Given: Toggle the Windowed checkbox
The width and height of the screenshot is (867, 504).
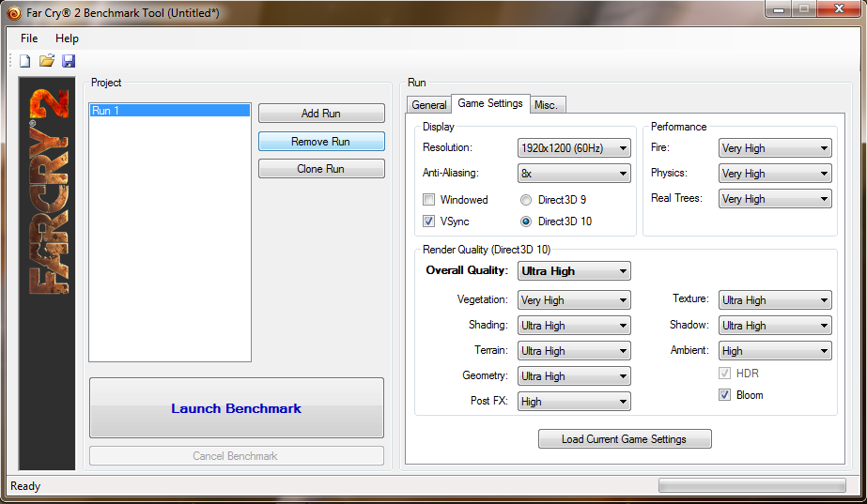Looking at the screenshot, I should (428, 200).
